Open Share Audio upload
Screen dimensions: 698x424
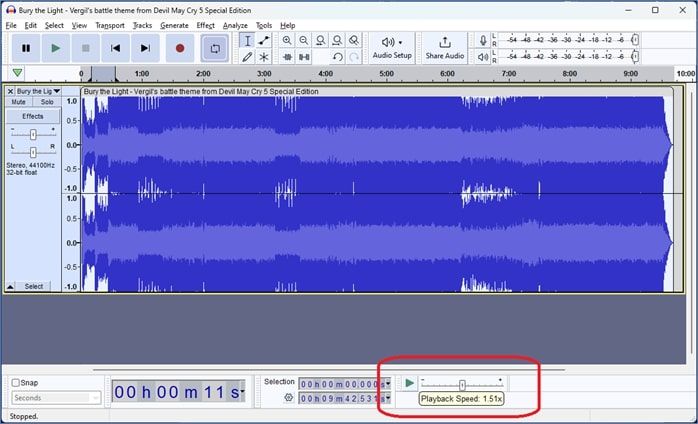pyautogui.click(x=445, y=47)
